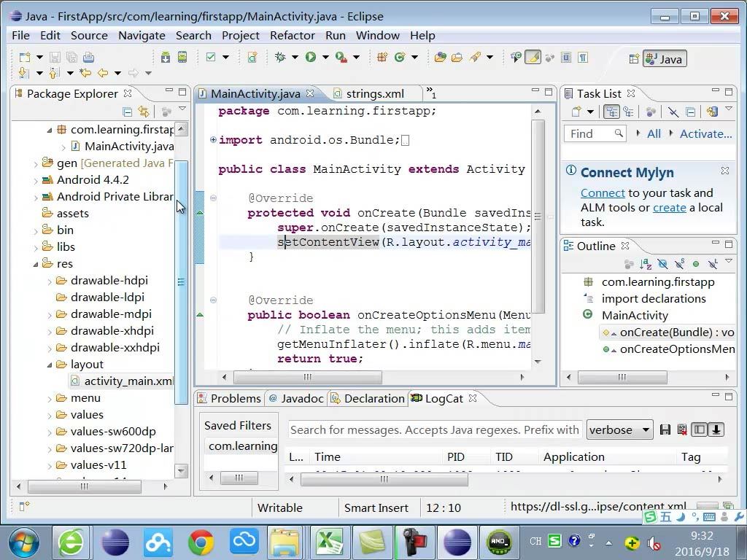The height and width of the screenshot is (560, 747).
Task: Collapse All in Package Explorer toolbar
Action: pos(127,112)
